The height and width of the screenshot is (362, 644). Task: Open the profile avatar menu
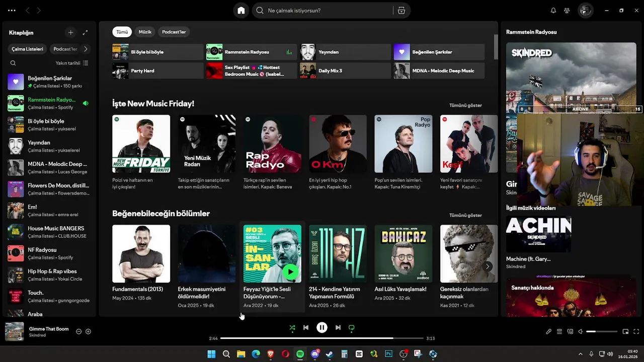point(585,11)
